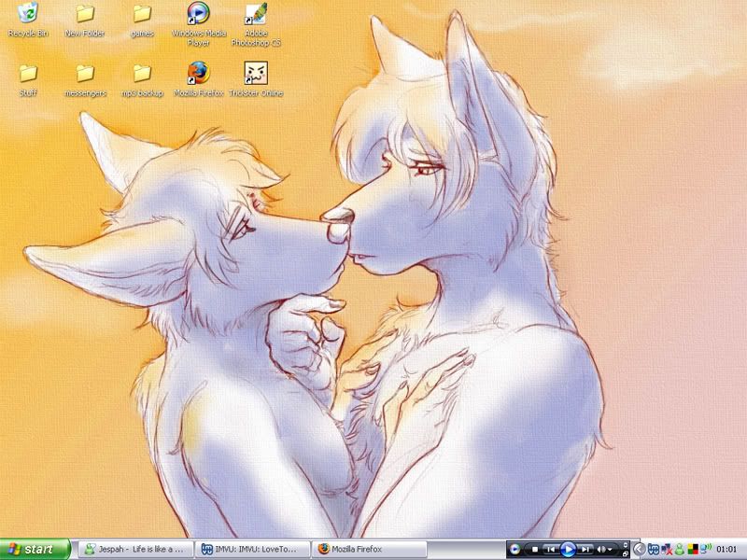The width and height of the screenshot is (747, 560).
Task: Play music from the taskbar media toolbar
Action: point(568,550)
